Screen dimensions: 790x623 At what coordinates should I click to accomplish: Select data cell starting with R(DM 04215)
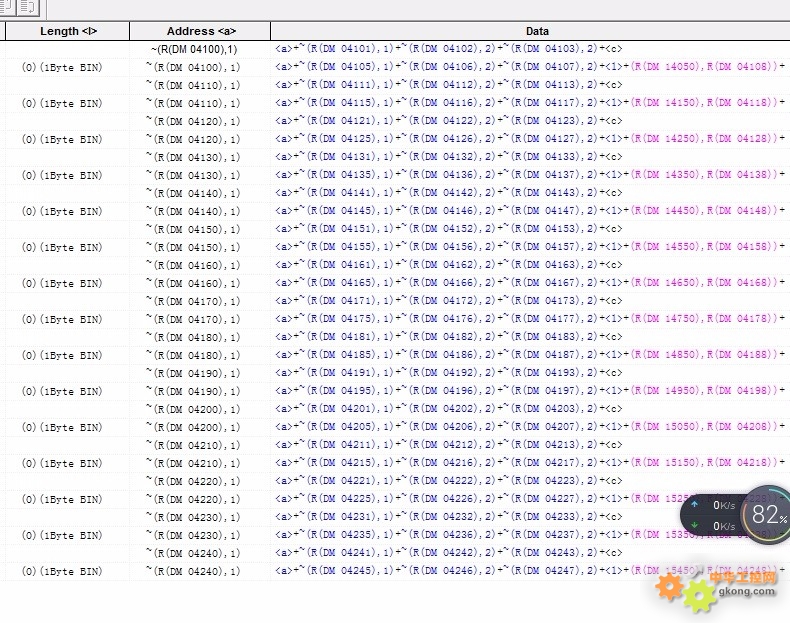click(530, 463)
